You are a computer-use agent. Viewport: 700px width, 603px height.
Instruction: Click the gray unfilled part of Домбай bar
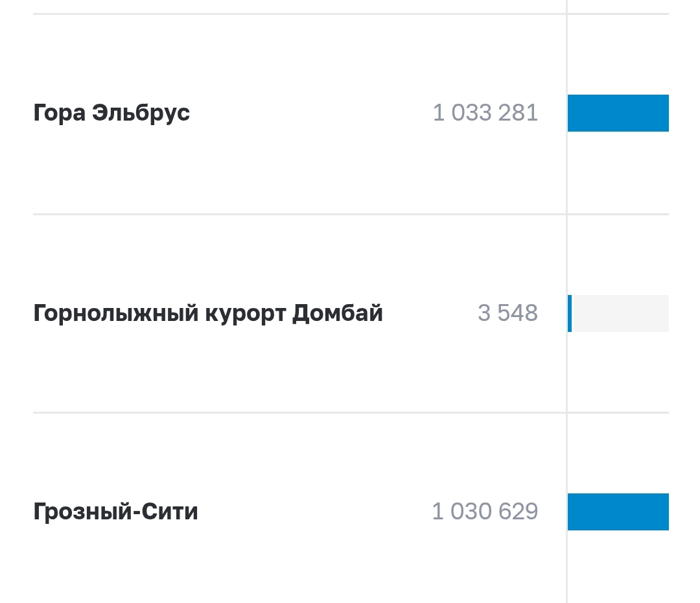coord(621,314)
